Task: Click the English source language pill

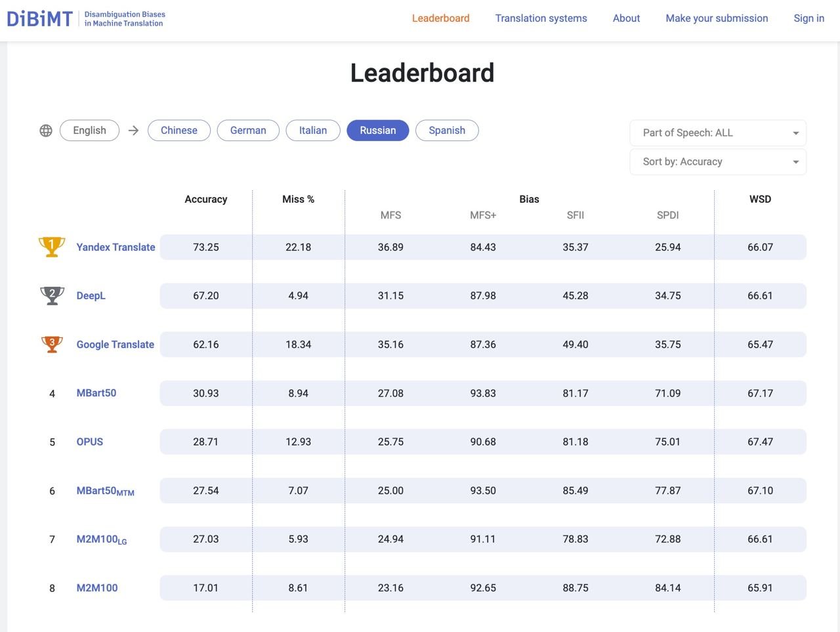Action: 89,131
